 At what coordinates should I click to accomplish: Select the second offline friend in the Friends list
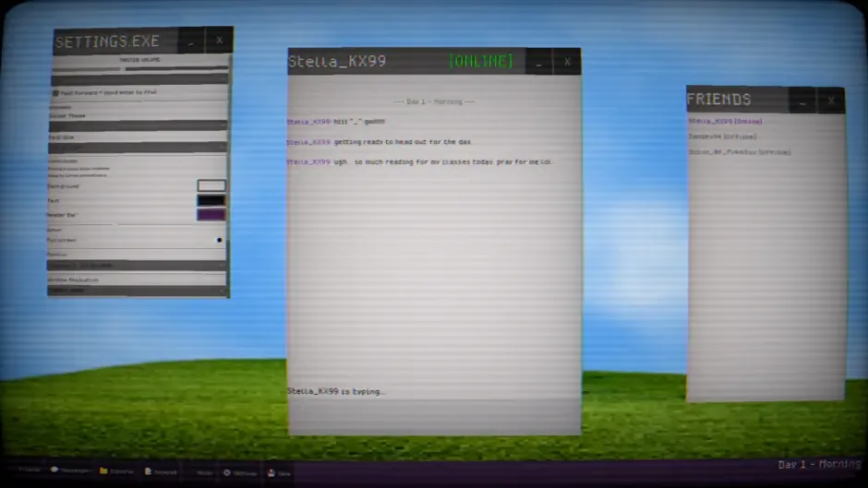(x=722, y=137)
